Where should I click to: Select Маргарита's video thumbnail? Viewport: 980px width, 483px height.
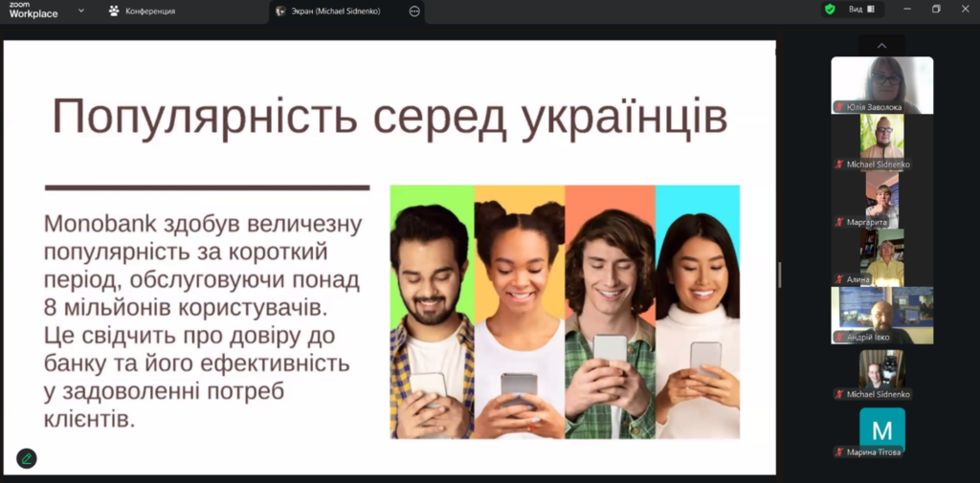tap(881, 198)
